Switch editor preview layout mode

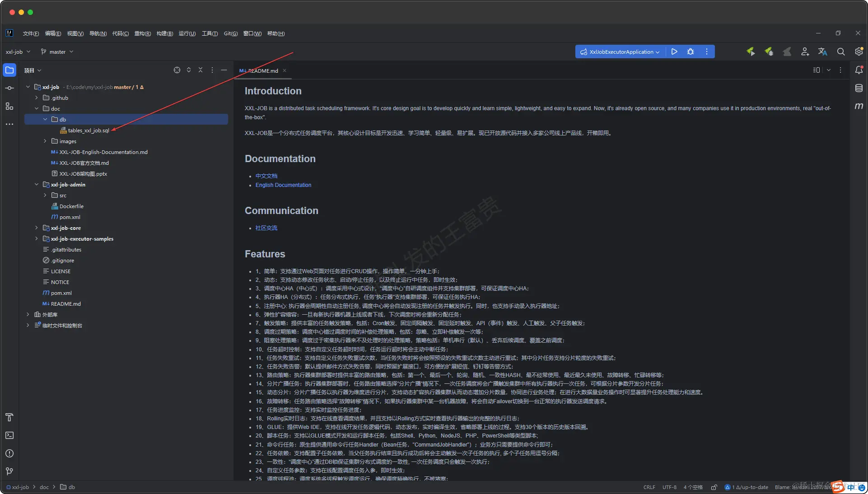click(816, 70)
